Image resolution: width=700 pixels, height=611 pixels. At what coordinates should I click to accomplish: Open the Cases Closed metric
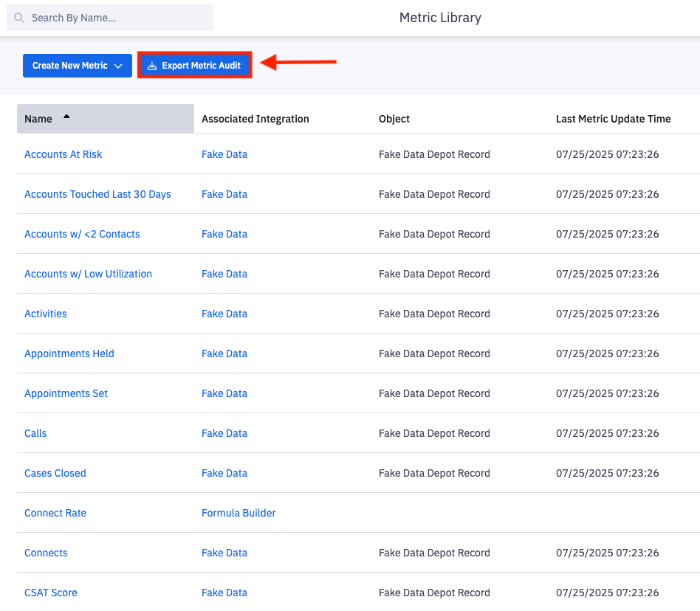pyautogui.click(x=55, y=473)
